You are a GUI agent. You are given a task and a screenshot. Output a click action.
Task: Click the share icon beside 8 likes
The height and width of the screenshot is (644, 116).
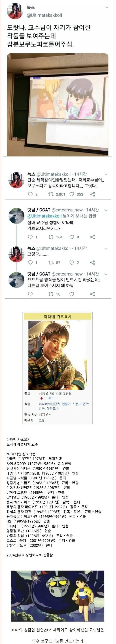(92, 237)
